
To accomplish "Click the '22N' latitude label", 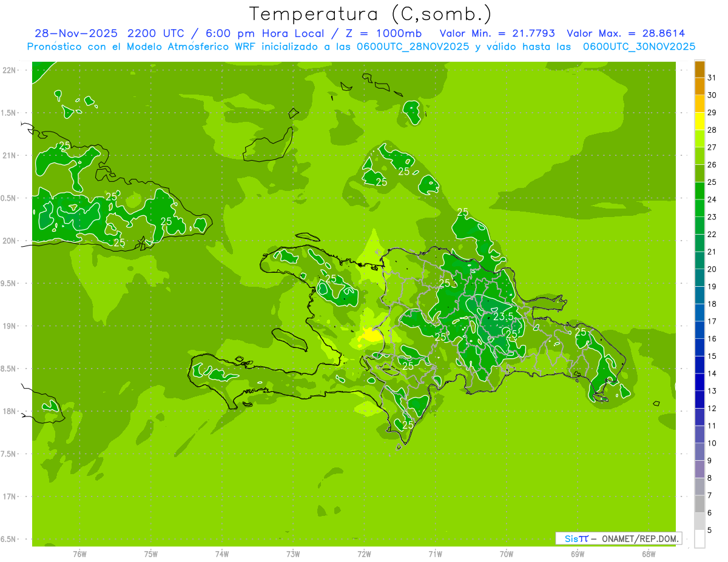I will [9, 70].
